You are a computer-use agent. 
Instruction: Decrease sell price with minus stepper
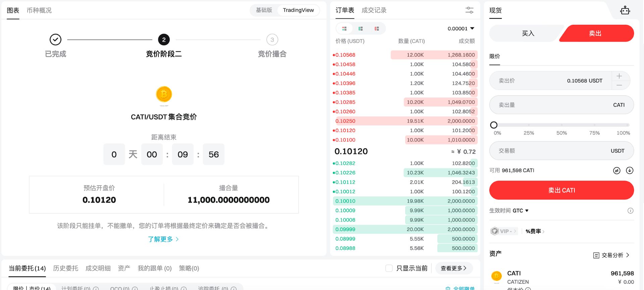pos(619,85)
